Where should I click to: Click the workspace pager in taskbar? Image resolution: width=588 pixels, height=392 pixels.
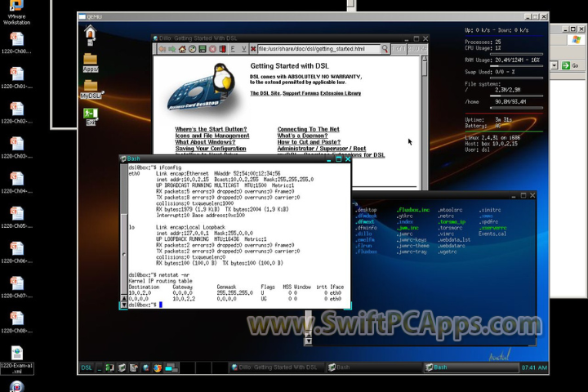[x=171, y=368]
